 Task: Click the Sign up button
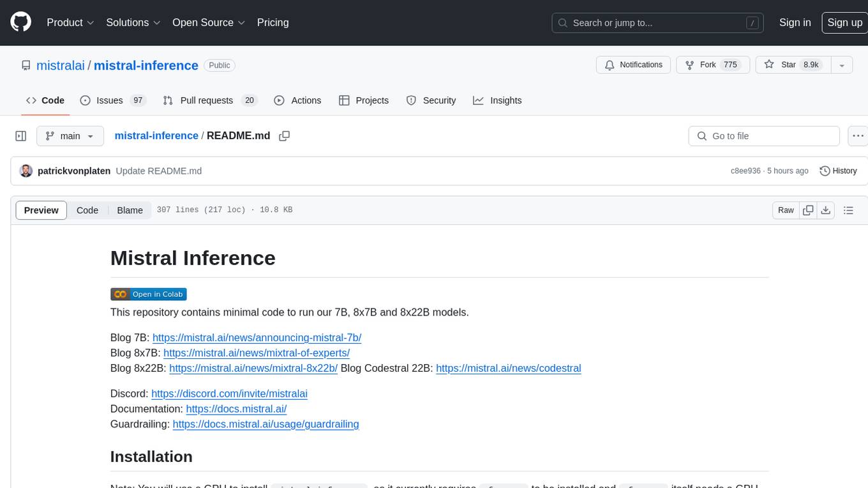tap(844, 22)
